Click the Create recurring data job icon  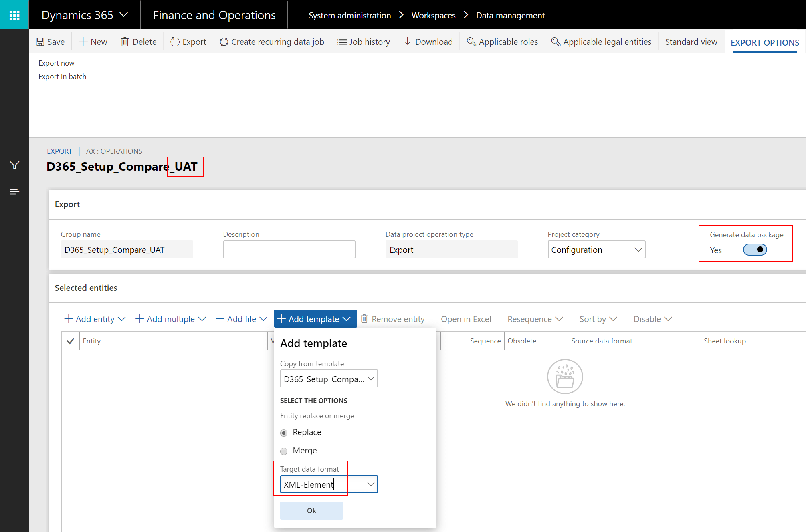[x=224, y=42]
